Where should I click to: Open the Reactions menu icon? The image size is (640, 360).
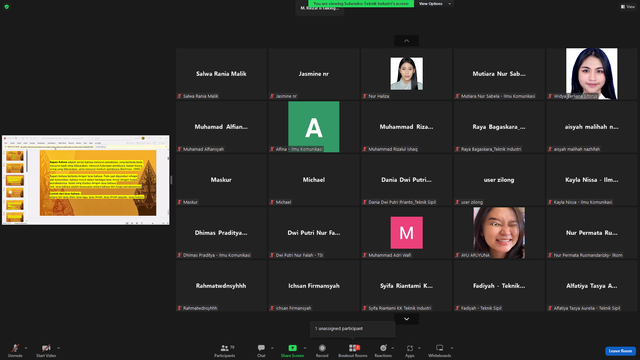coord(383,348)
